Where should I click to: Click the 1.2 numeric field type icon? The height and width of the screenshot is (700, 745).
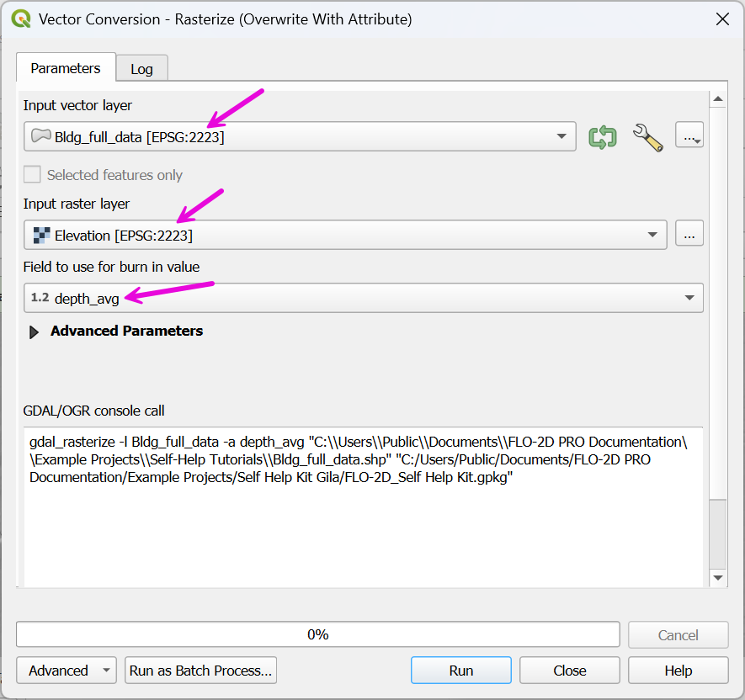pyautogui.click(x=40, y=298)
